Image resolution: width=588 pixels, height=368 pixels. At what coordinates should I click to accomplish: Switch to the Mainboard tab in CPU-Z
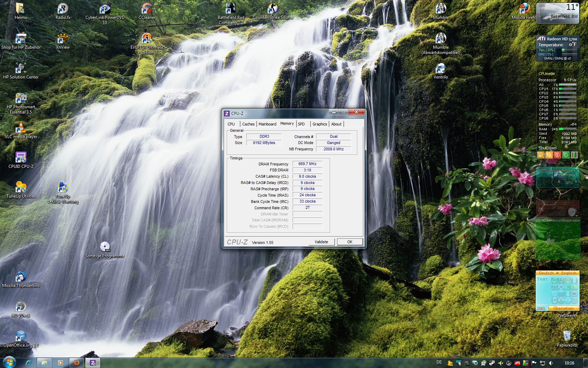point(267,124)
